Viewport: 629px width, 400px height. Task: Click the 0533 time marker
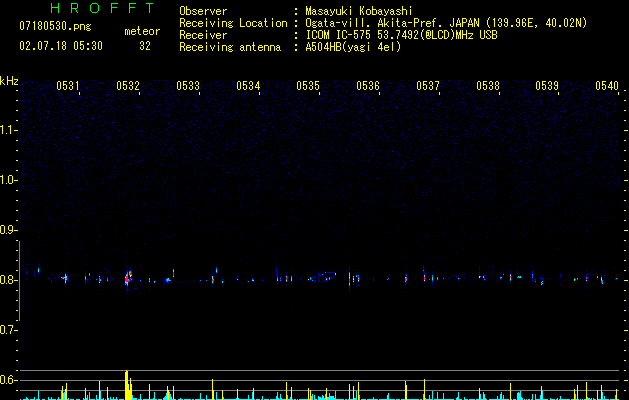pos(188,86)
